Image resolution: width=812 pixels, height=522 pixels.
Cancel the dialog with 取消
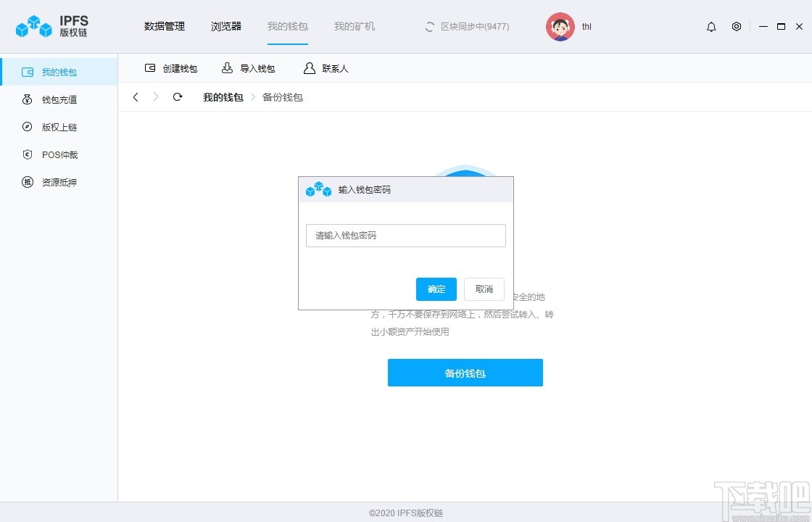pos(484,289)
